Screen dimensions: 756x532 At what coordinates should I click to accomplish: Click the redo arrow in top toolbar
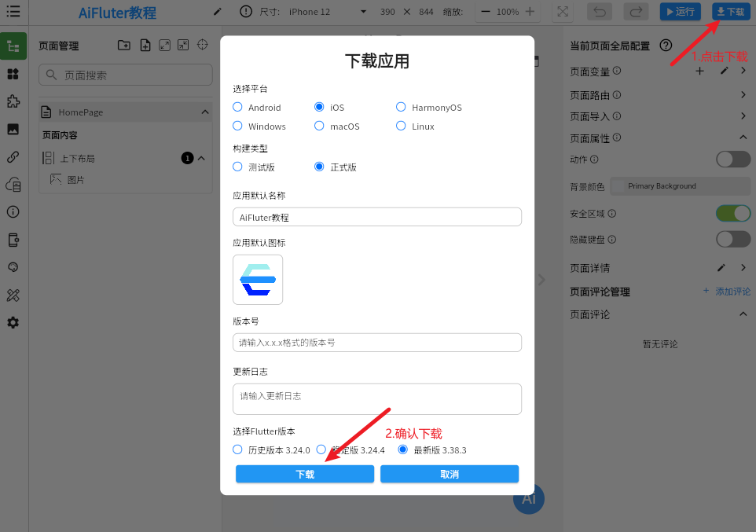[x=636, y=12]
